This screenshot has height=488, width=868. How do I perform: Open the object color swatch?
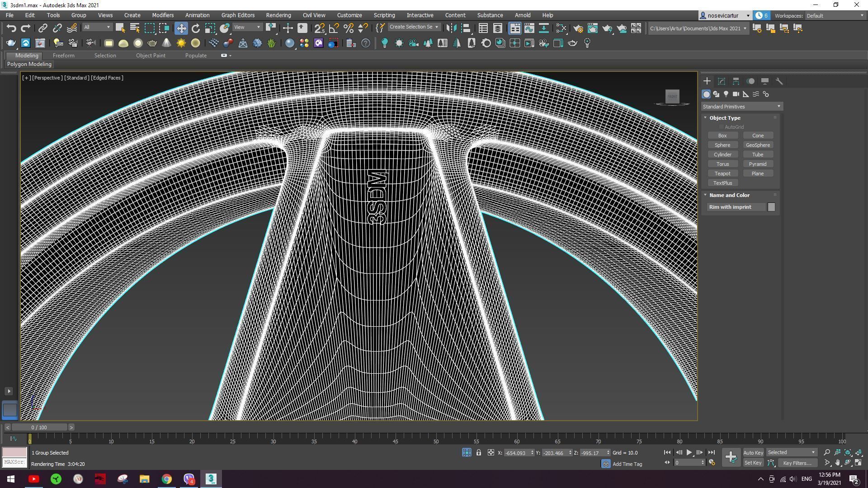click(771, 207)
